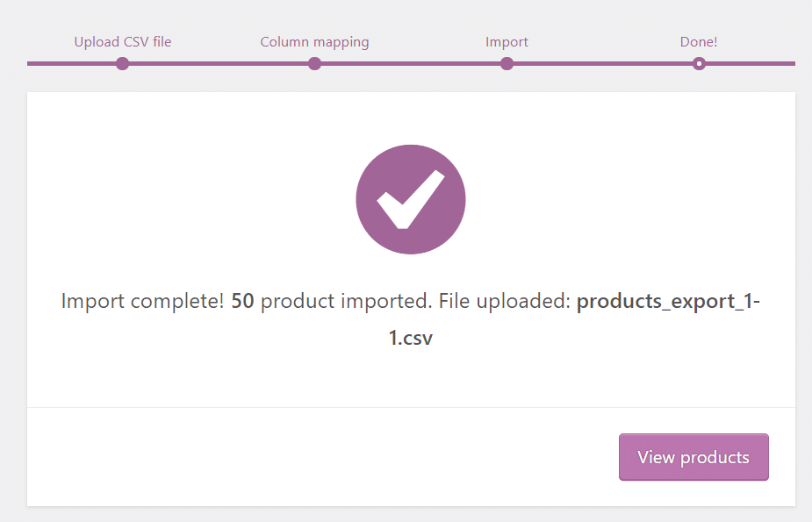812x522 pixels.
Task: Select the Import step dot
Action: coord(507,63)
